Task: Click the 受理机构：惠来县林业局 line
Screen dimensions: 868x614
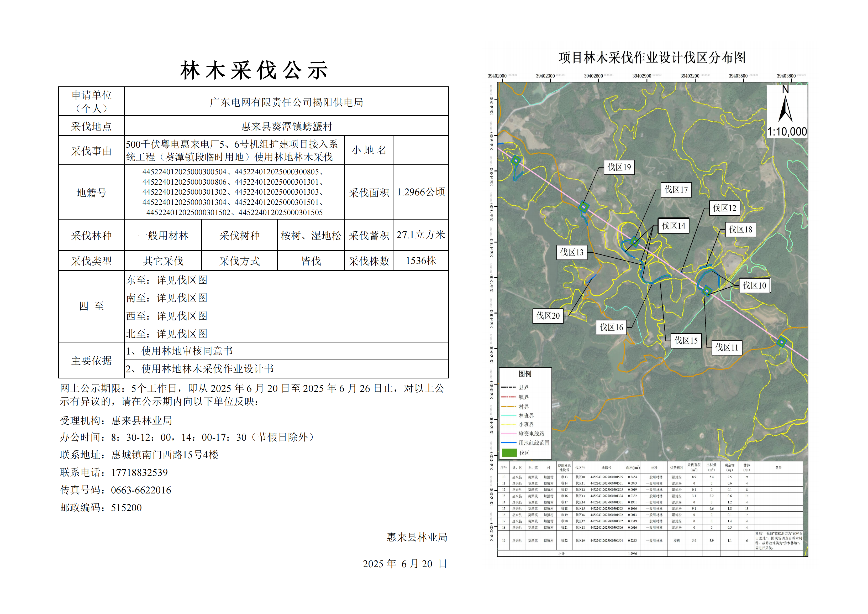Action: (116, 421)
